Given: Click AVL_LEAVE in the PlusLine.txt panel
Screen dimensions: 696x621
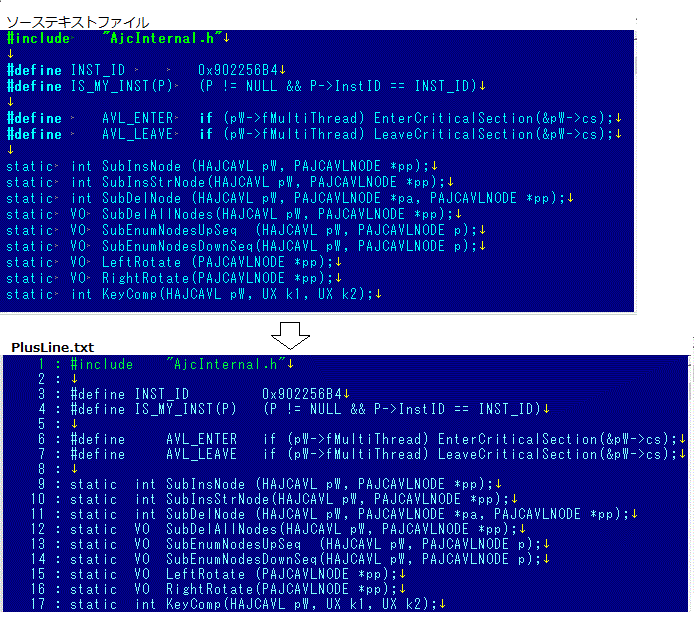Looking at the screenshot, I should 202,454.
